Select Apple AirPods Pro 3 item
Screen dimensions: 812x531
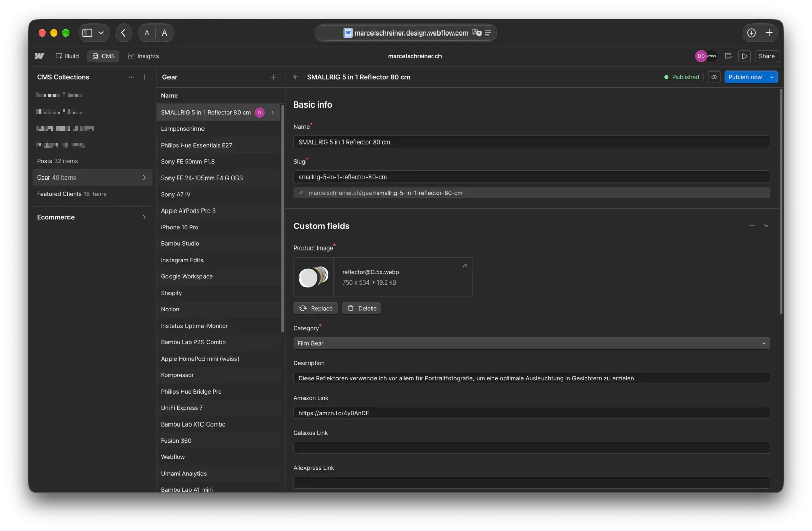coord(218,211)
